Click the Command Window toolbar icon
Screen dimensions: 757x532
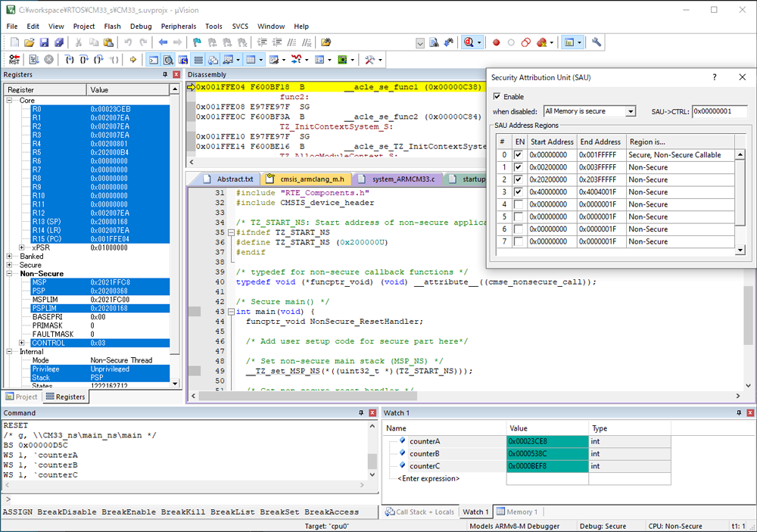coord(154,60)
